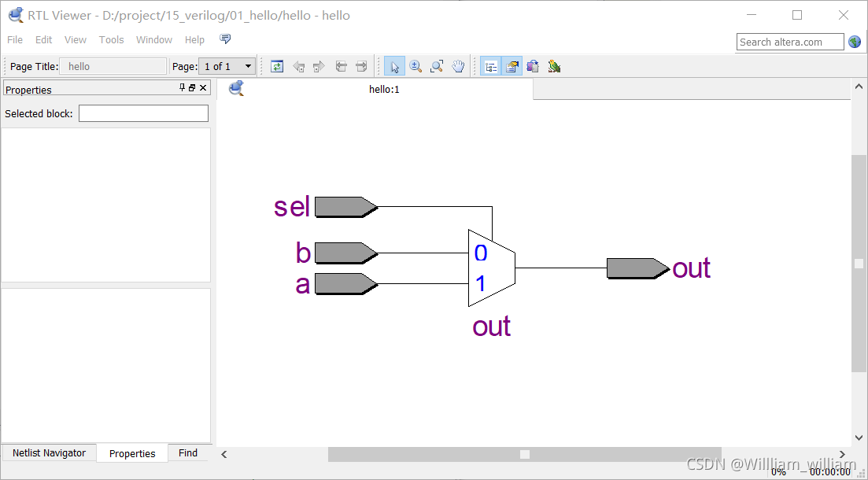Click the speech bubble icon in menu bar
The image size is (868, 480).
coord(225,39)
